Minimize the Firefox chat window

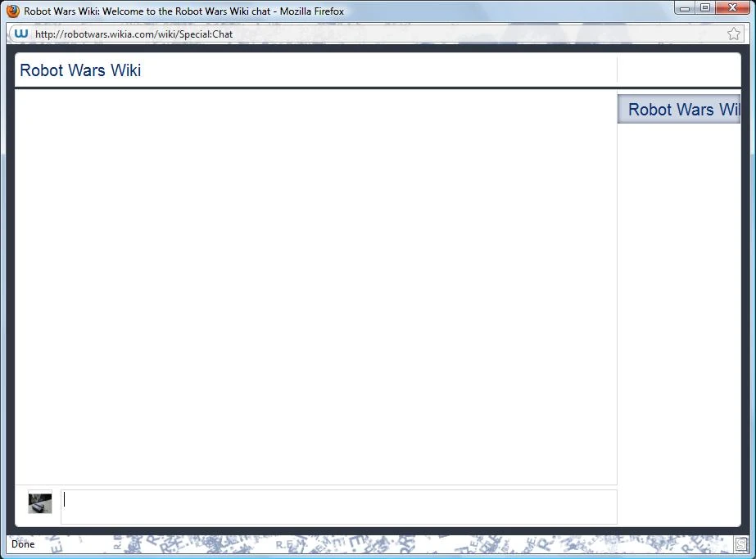click(x=684, y=8)
